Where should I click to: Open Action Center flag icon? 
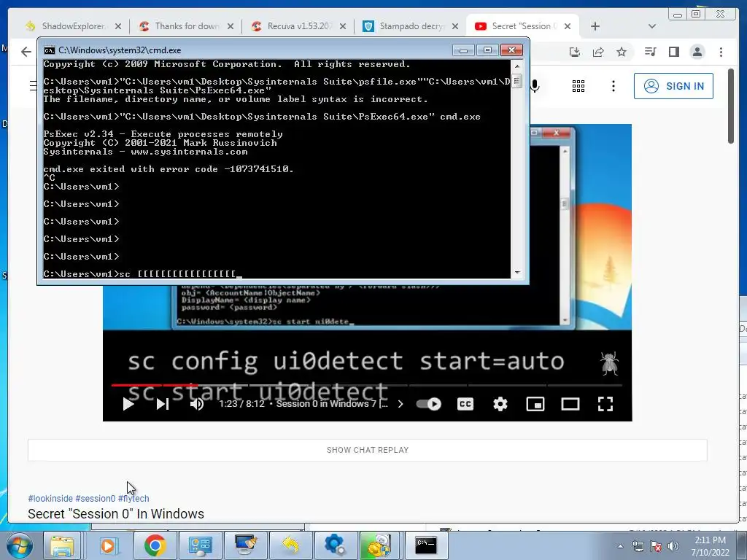[x=656, y=546]
